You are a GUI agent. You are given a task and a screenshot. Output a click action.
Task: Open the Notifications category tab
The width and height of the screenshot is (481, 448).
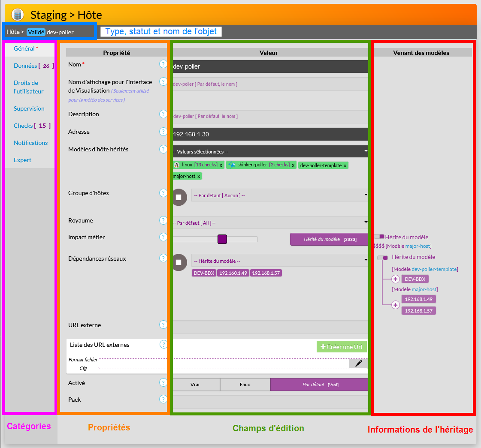(x=30, y=143)
